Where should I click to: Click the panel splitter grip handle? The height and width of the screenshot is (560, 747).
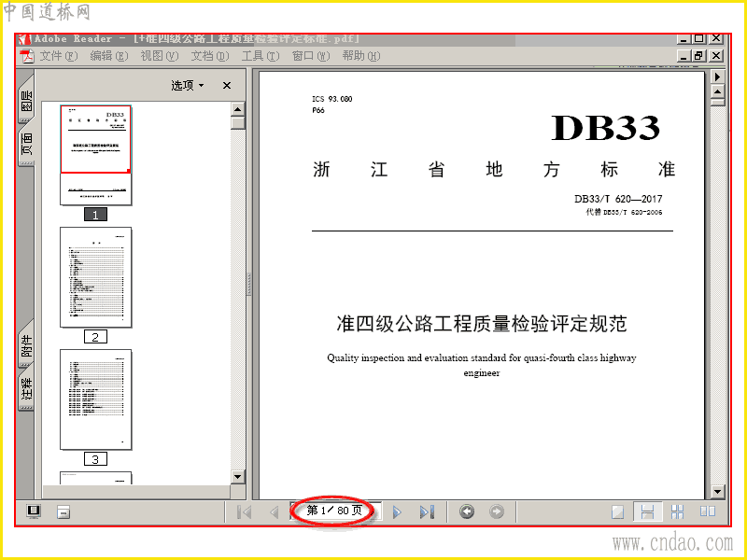click(248, 285)
